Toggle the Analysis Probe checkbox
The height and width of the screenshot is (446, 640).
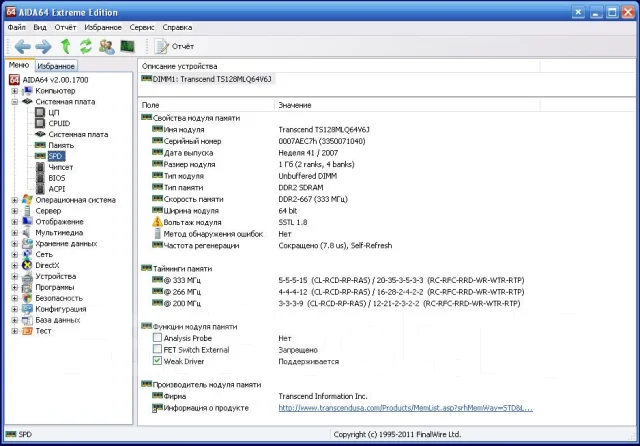(x=157, y=337)
